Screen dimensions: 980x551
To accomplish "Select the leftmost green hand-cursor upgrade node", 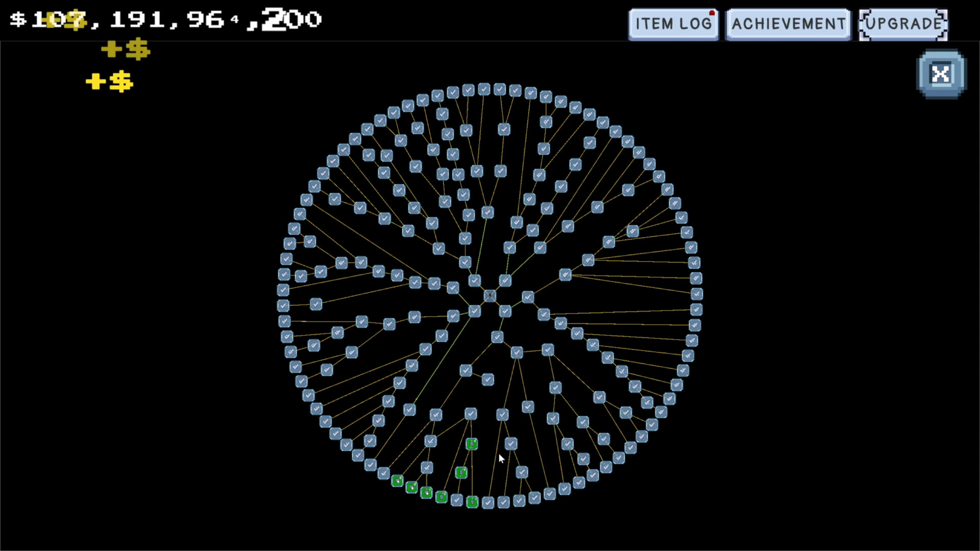I will coord(397,481).
